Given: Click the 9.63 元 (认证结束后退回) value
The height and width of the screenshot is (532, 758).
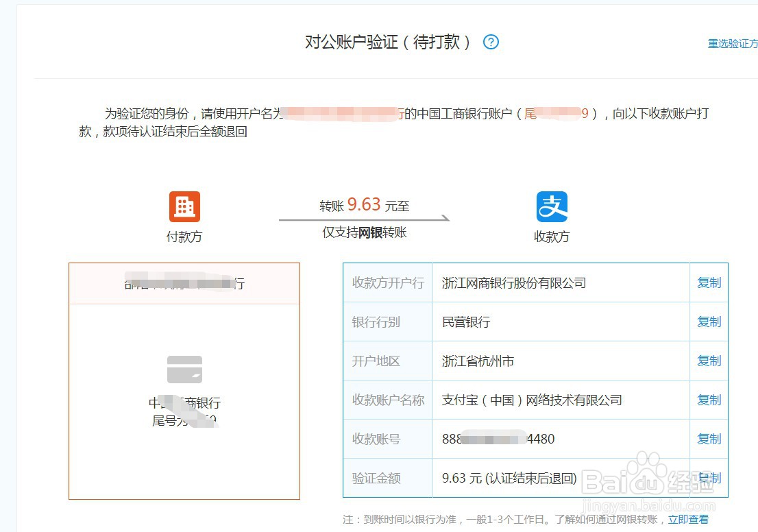Looking at the screenshot, I should point(509,478).
